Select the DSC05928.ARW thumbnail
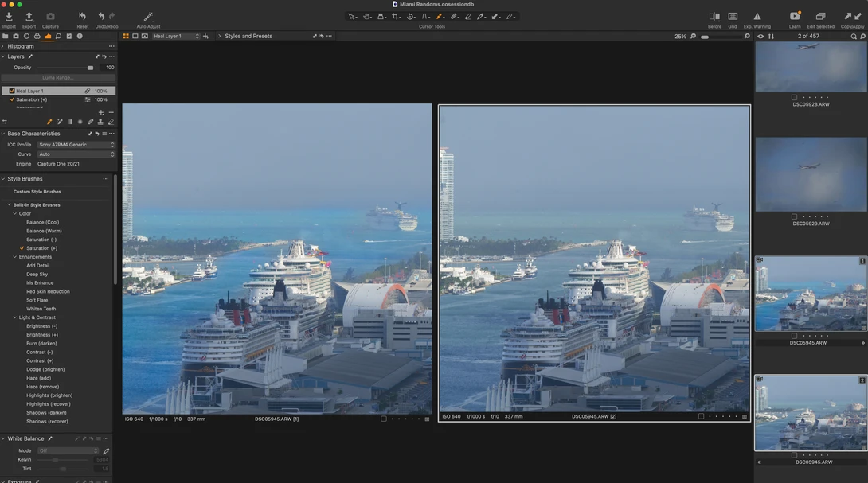868x483 pixels. pos(811,67)
